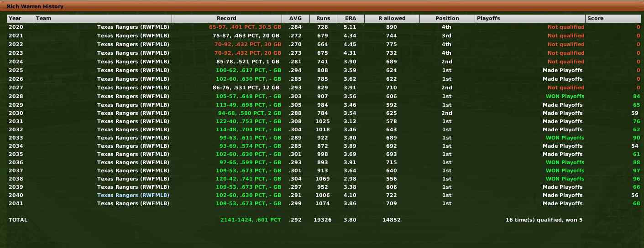Sort by the Team column header
Image resolution: width=644 pixels, height=248 pixels.
[103, 18]
